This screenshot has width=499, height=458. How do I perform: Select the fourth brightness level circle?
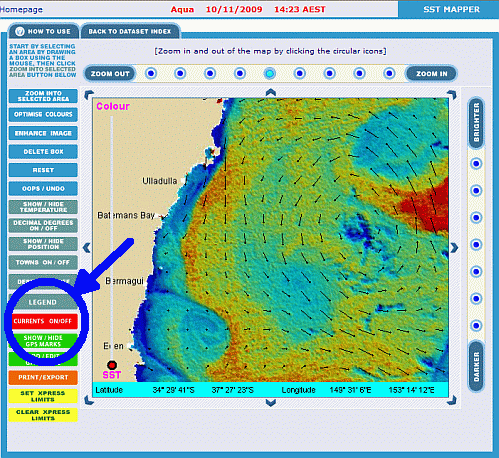(476, 245)
